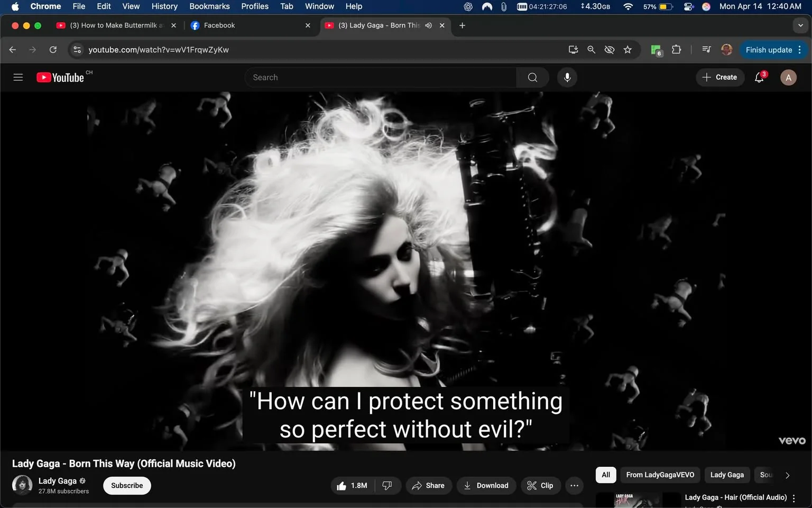Open the Window menu
The width and height of the screenshot is (812, 508).
pos(319,6)
